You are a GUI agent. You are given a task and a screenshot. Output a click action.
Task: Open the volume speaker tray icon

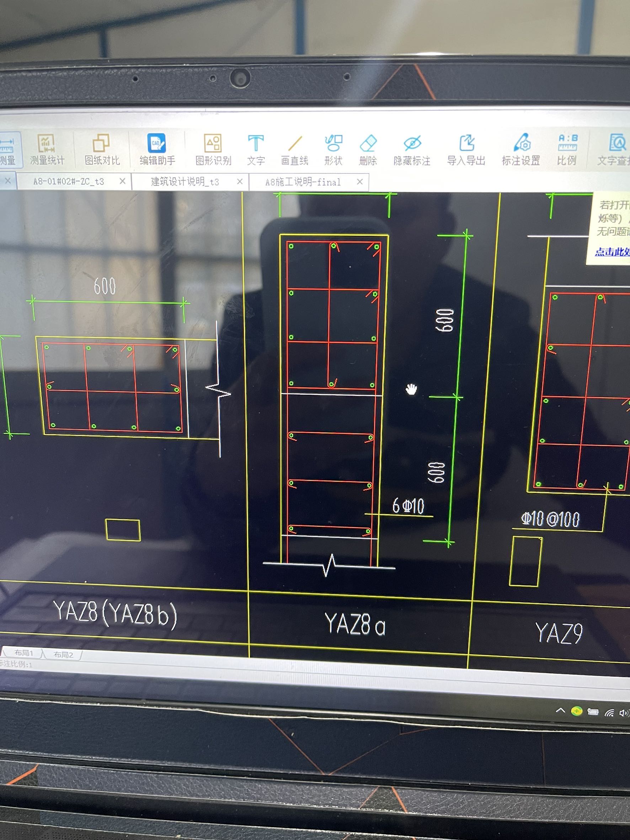point(624,713)
